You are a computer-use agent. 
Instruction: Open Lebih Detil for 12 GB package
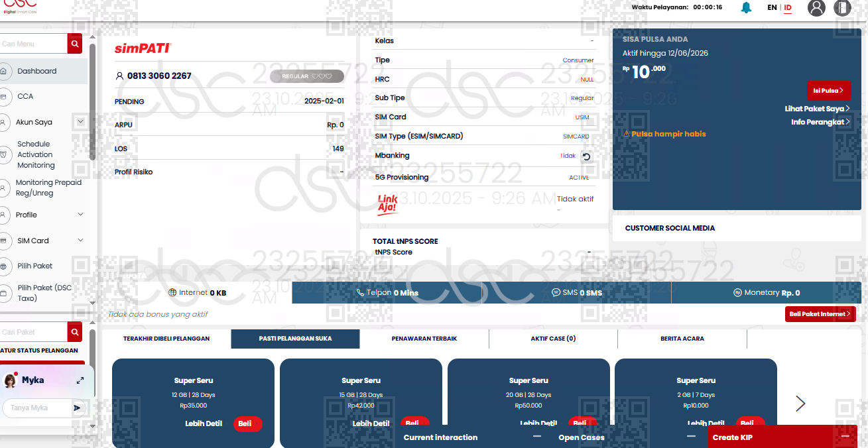(204, 423)
